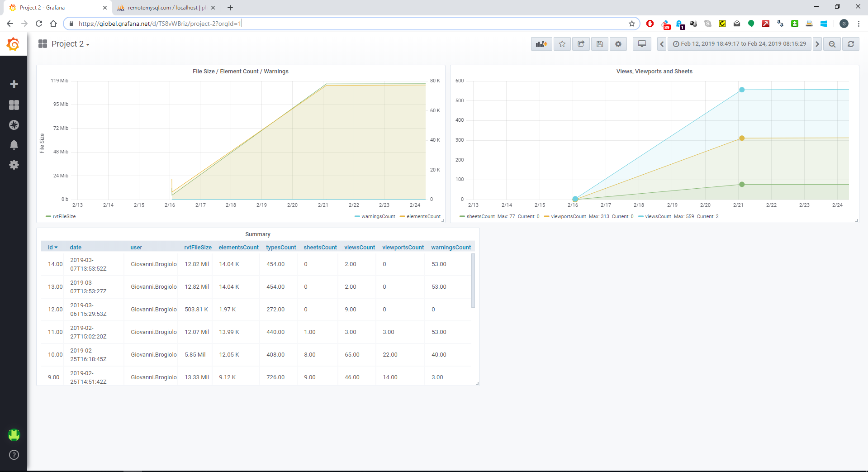Image resolution: width=868 pixels, height=472 pixels.
Task: Open dashboard settings gear icon
Action: (618, 44)
